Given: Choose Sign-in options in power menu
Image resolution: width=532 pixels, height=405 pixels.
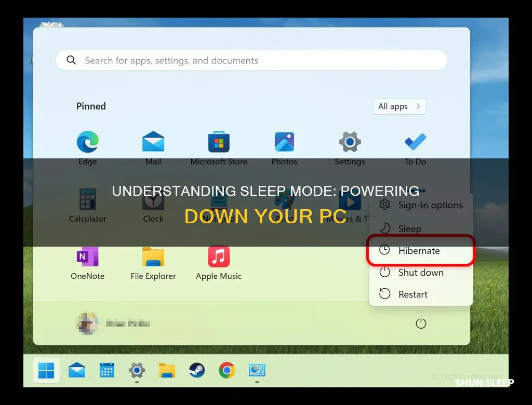Looking at the screenshot, I should pos(421,205).
